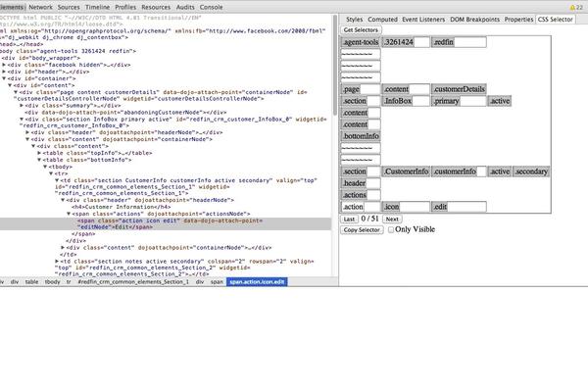The width and height of the screenshot is (588, 392).
Task: Toggle .content selector beside .page
Action: point(396,89)
